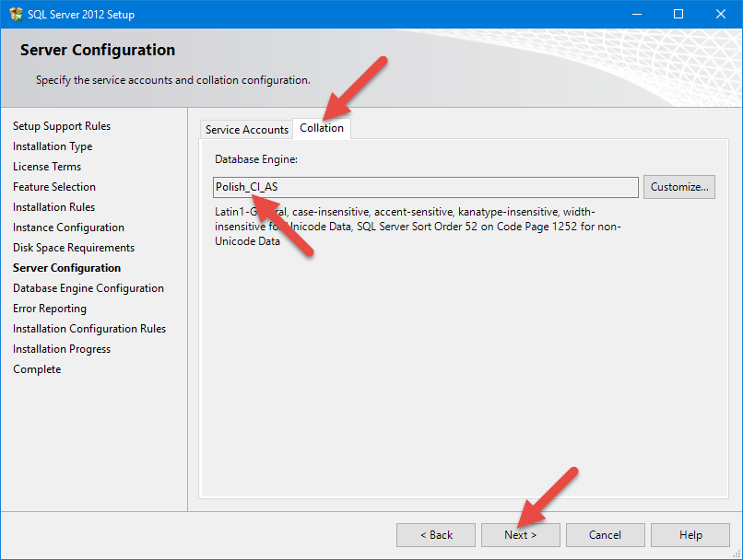The image size is (743, 560).
Task: Click the Database Engine collation text field
Action: tap(425, 187)
